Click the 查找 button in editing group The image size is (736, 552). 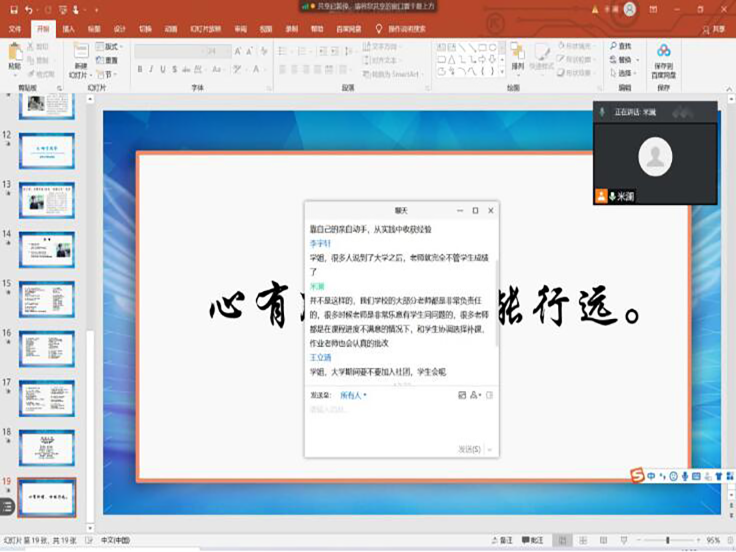tap(620, 46)
